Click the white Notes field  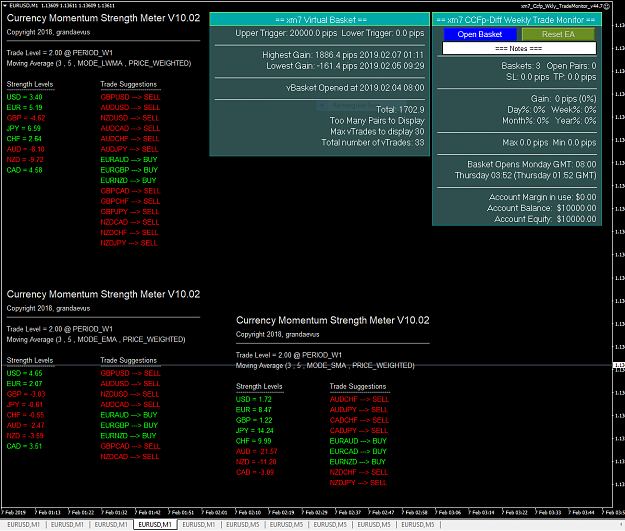519,49
